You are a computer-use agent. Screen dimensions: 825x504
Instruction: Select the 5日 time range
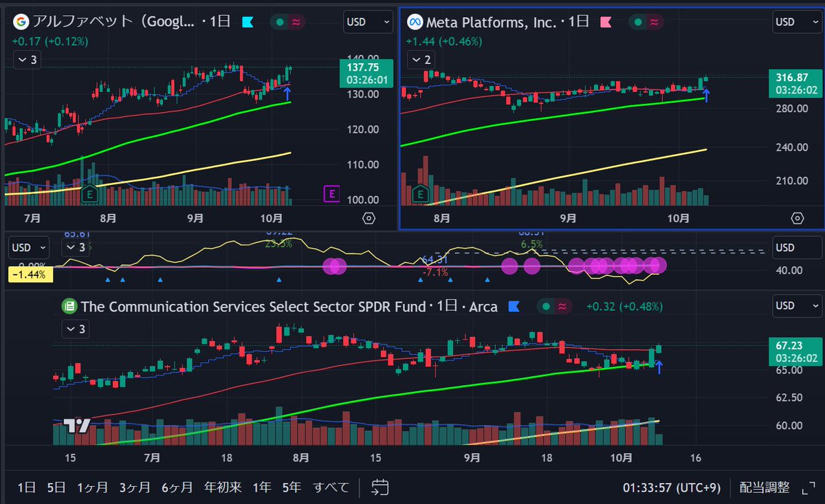click(57, 487)
